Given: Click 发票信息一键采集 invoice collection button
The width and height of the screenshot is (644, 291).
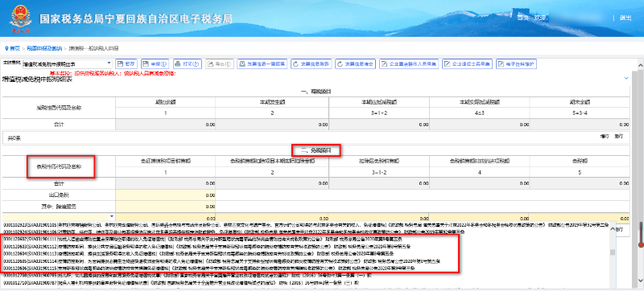Looking at the screenshot, I should (262, 64).
